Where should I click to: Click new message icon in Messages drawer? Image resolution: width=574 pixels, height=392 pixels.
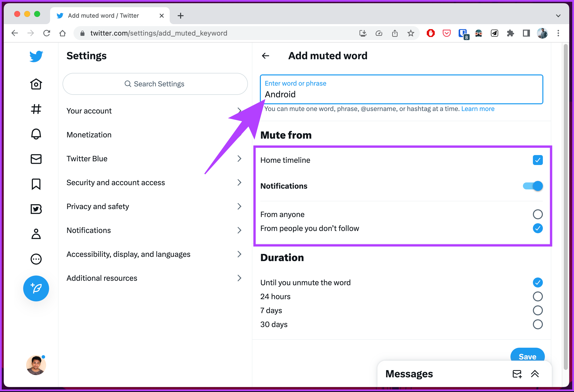pos(517,374)
